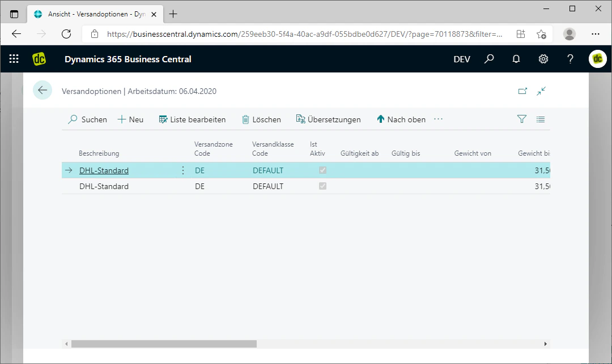The image size is (612, 364).
Task: Click the row selector arrow of first row
Action: [x=69, y=170]
